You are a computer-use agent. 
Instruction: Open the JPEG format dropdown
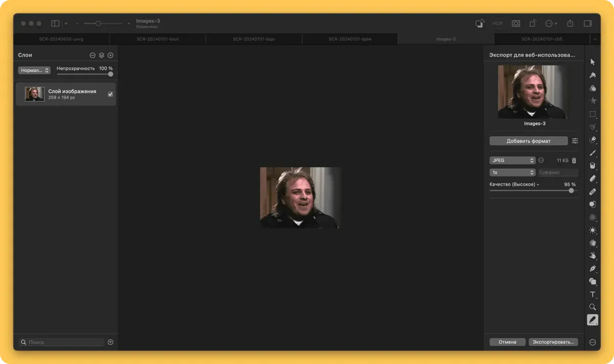(512, 161)
